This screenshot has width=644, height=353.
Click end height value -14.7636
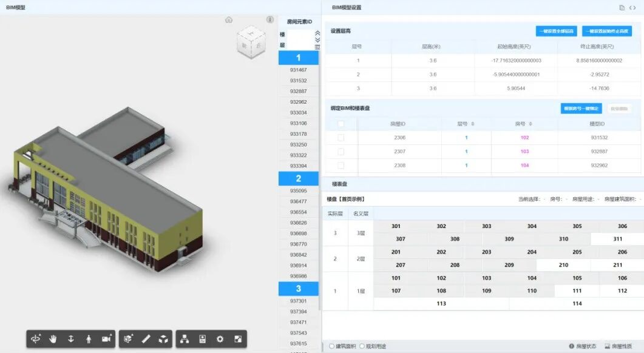tap(599, 89)
